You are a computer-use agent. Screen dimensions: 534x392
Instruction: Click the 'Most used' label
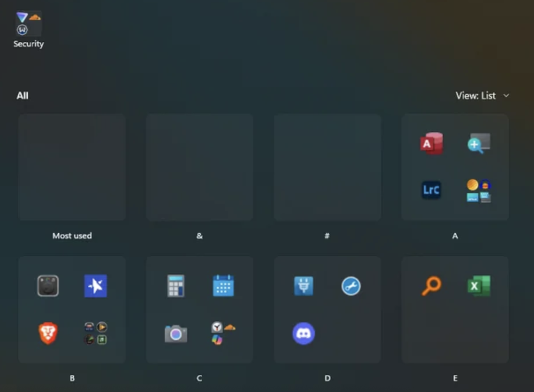click(x=72, y=236)
